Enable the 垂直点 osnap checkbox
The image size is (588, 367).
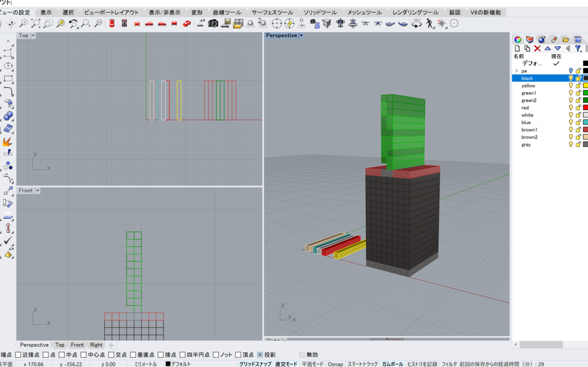[133, 354]
